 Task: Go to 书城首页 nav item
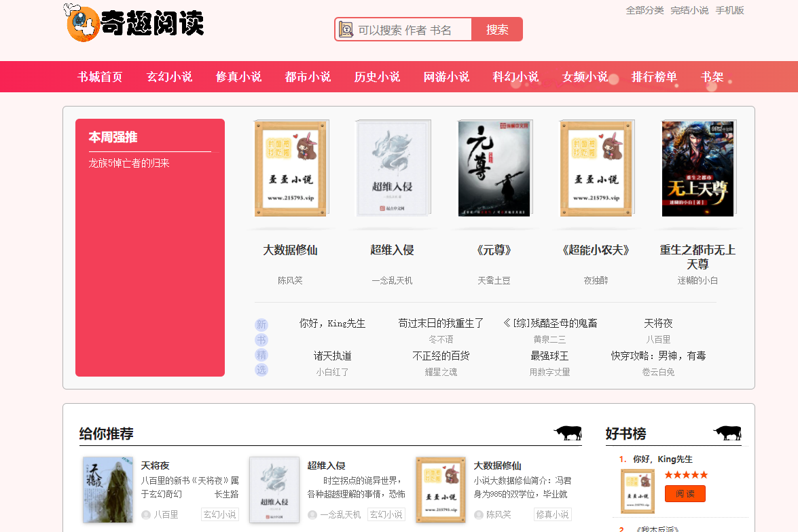coord(100,77)
